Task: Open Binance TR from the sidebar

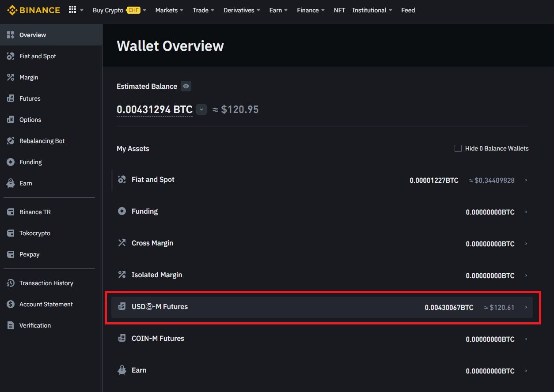Action: [x=35, y=212]
